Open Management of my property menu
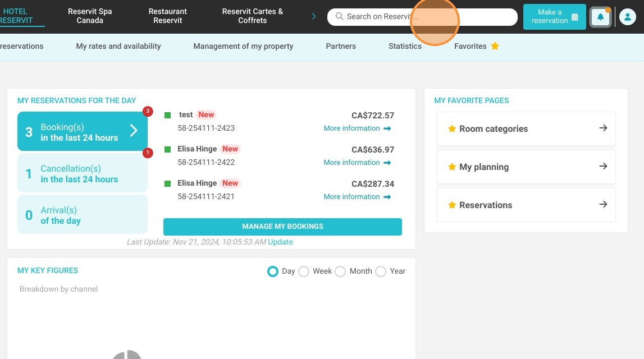This screenshot has height=359, width=644. coord(243,47)
